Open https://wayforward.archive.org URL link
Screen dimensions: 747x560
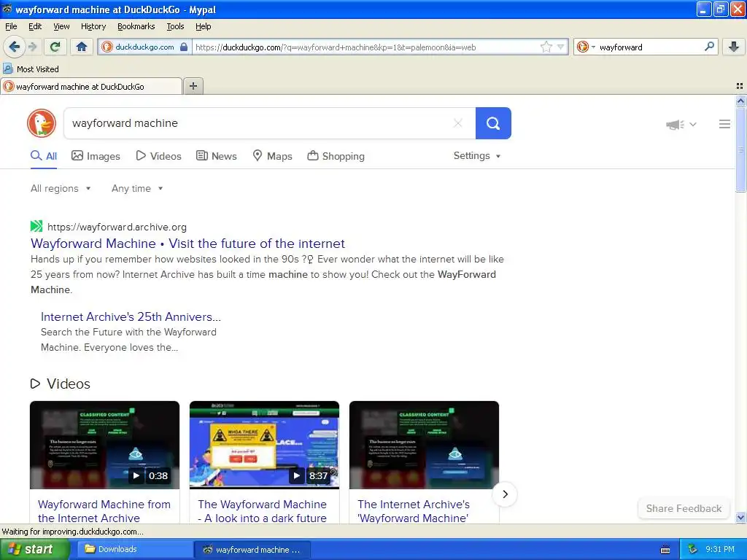click(117, 227)
